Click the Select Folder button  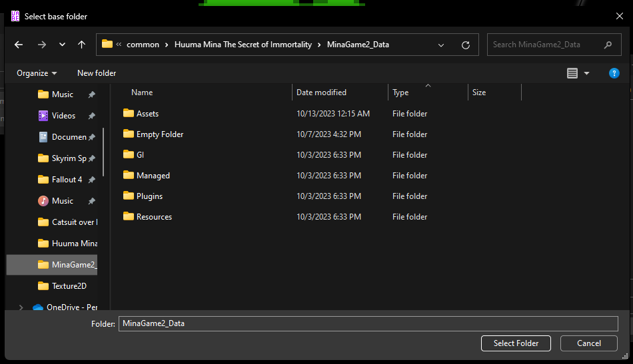pyautogui.click(x=516, y=343)
